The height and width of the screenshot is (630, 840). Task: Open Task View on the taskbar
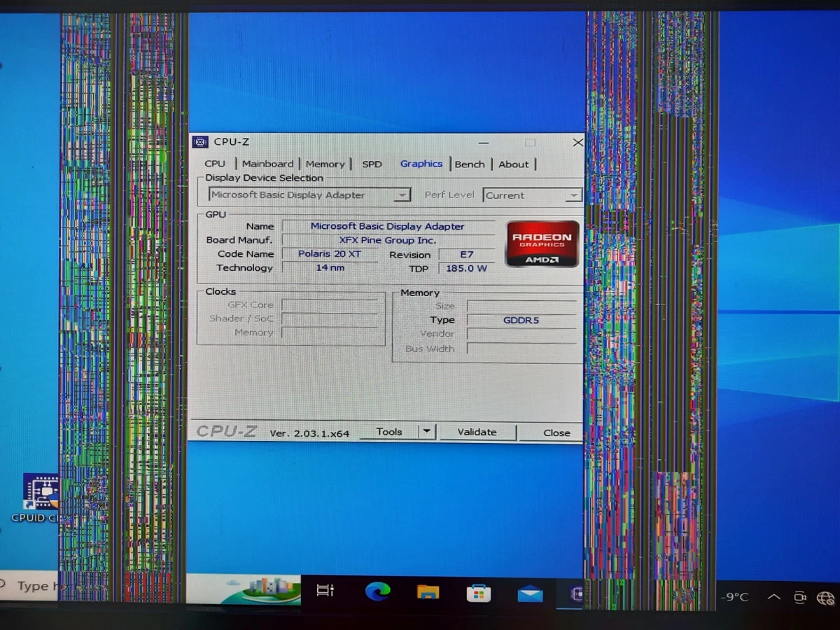325,591
